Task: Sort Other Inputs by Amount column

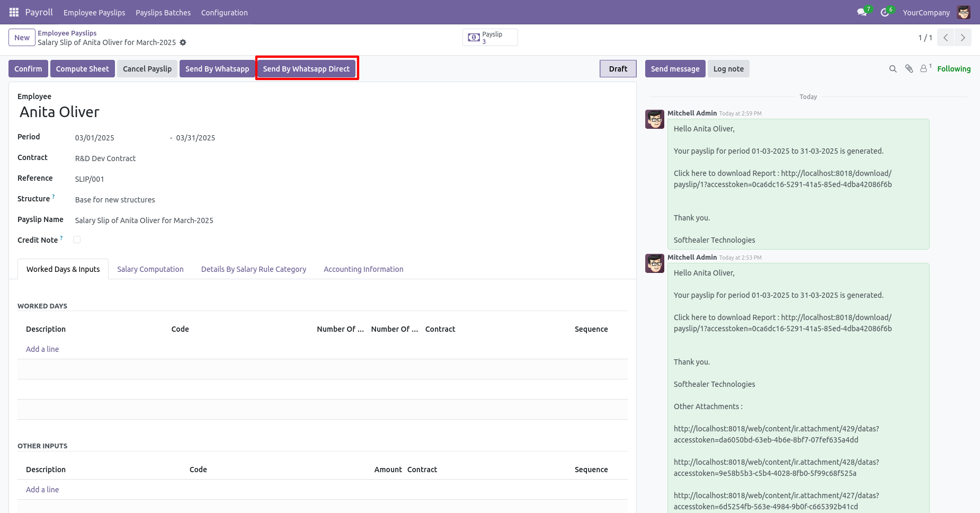Action: pos(388,470)
